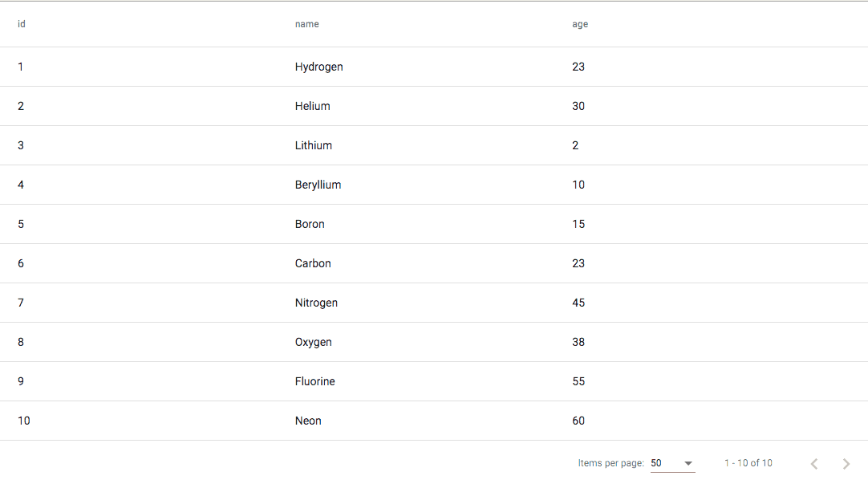Click the Boron name cell
This screenshot has height=484, width=868.
coord(310,224)
